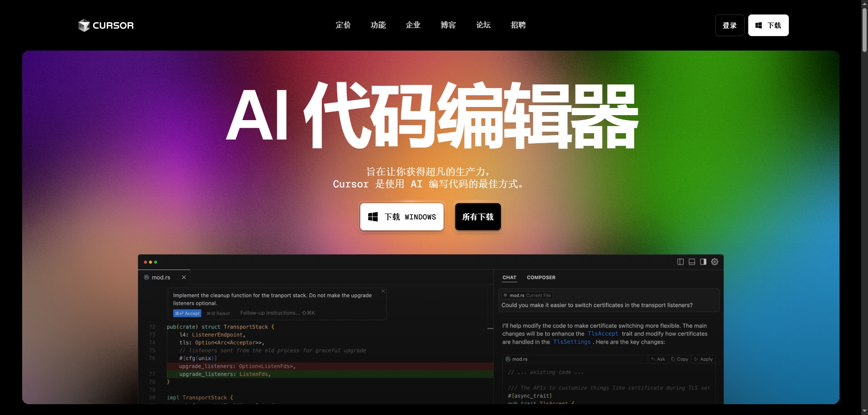The image size is (868, 415).
Task: Click the Copy icon in code block
Action: (679, 359)
